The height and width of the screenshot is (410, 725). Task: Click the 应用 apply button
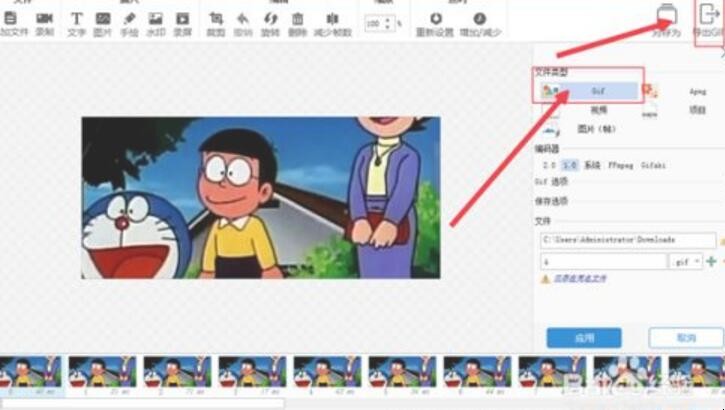(584, 338)
